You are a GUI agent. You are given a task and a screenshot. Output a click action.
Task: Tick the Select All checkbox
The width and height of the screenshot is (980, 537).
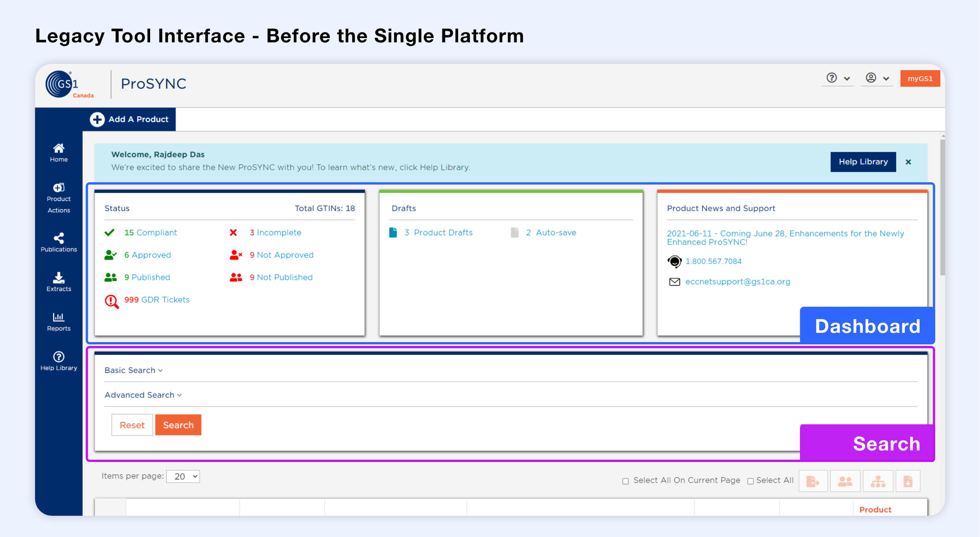pos(750,481)
